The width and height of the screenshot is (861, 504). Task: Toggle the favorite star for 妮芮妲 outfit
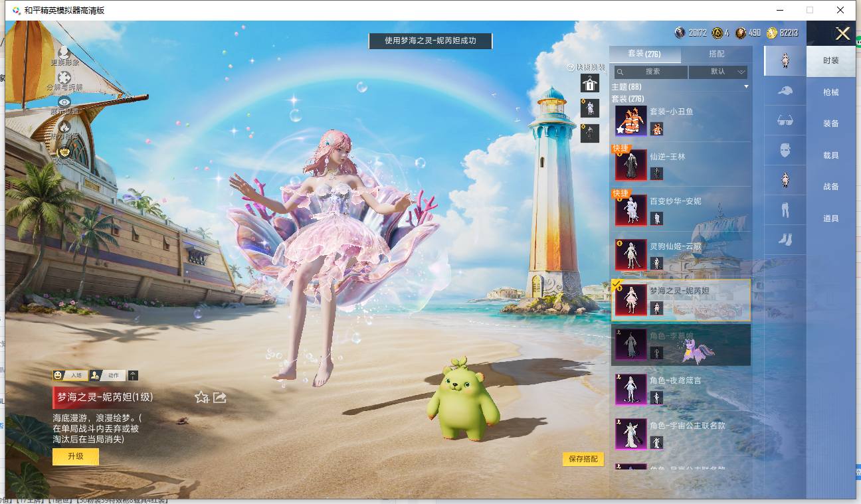coord(202,397)
